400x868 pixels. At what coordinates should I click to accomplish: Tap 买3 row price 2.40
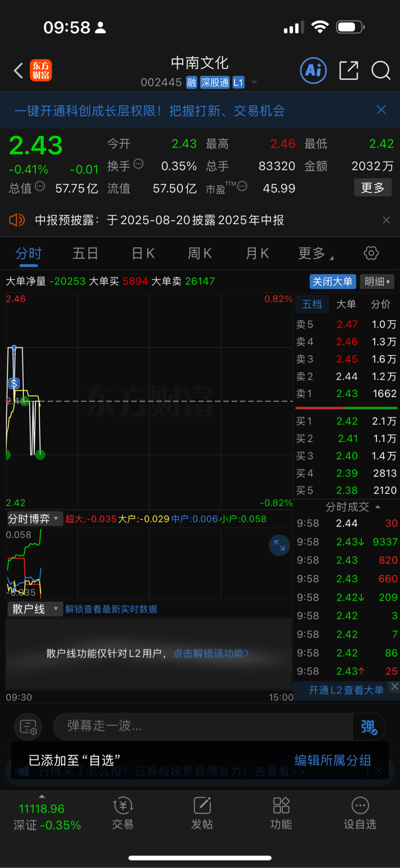pyautogui.click(x=347, y=456)
